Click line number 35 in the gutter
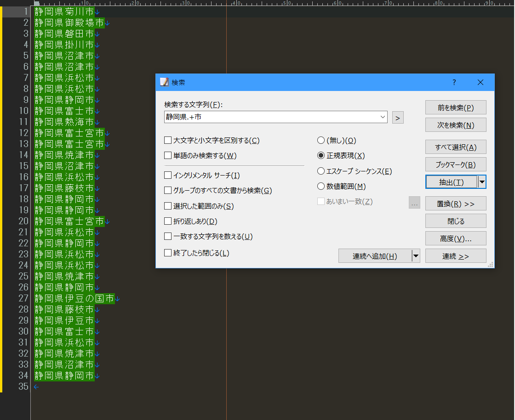Image resolution: width=515 pixels, height=420 pixels. (x=23, y=386)
